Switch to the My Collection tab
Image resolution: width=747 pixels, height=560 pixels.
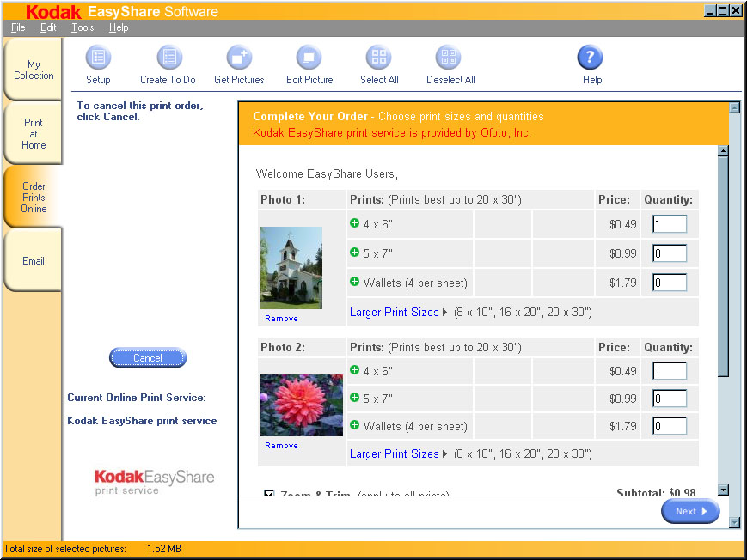pyautogui.click(x=34, y=70)
